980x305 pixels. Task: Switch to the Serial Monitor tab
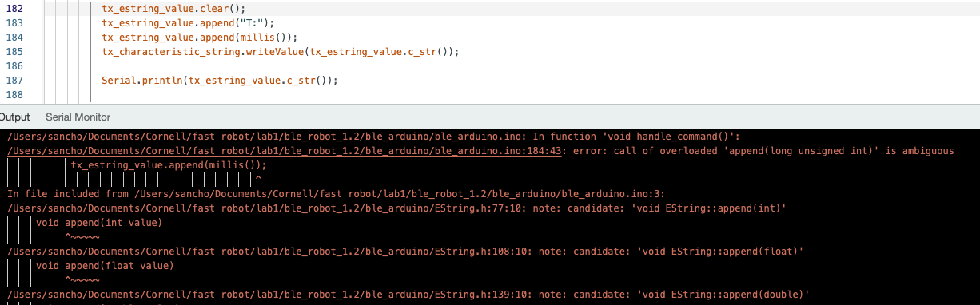tap(78, 117)
